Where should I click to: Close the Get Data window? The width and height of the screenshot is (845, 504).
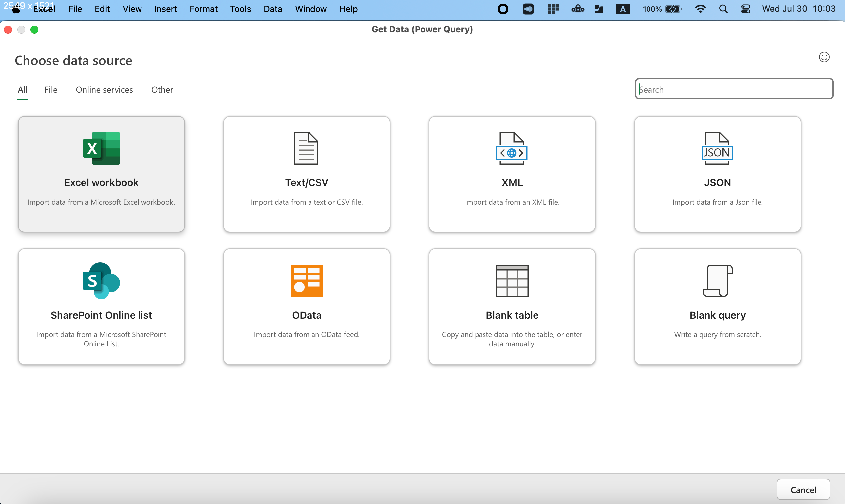8,30
